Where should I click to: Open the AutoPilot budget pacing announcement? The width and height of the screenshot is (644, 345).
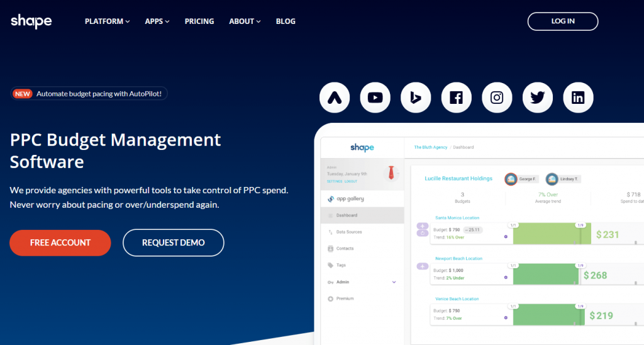89,94
